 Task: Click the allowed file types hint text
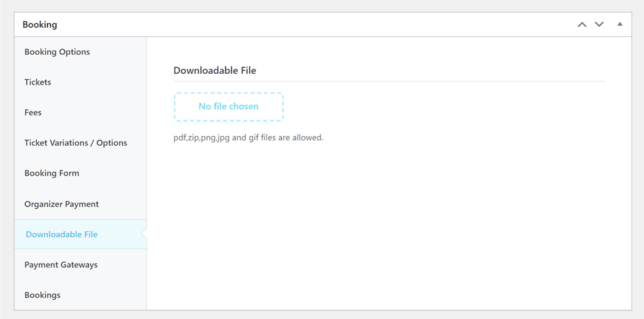coord(248,138)
